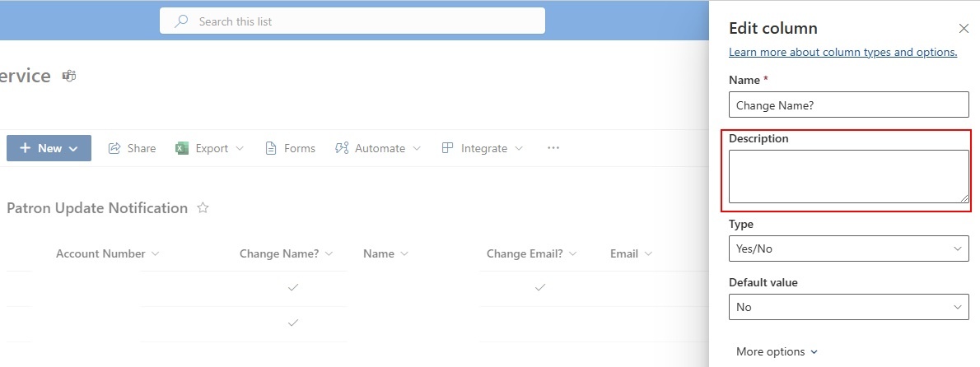The width and height of the screenshot is (980, 367).
Task: Click the Automate flow icon
Action: click(x=342, y=148)
